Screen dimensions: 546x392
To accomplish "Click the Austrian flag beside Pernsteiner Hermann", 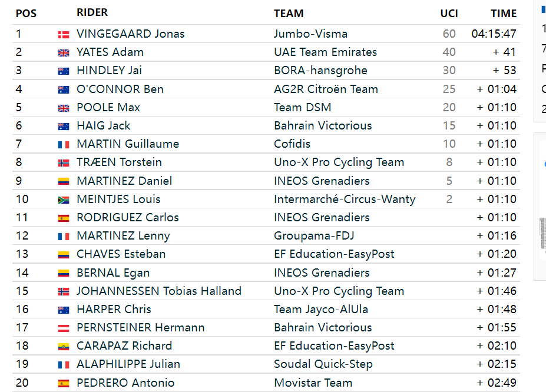I will pos(64,328).
